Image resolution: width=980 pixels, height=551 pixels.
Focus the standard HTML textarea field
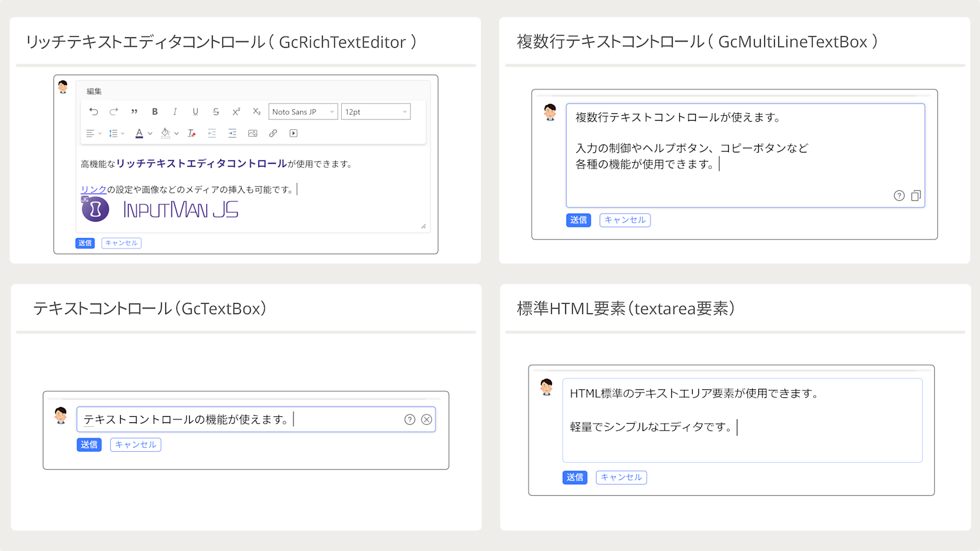742,421
